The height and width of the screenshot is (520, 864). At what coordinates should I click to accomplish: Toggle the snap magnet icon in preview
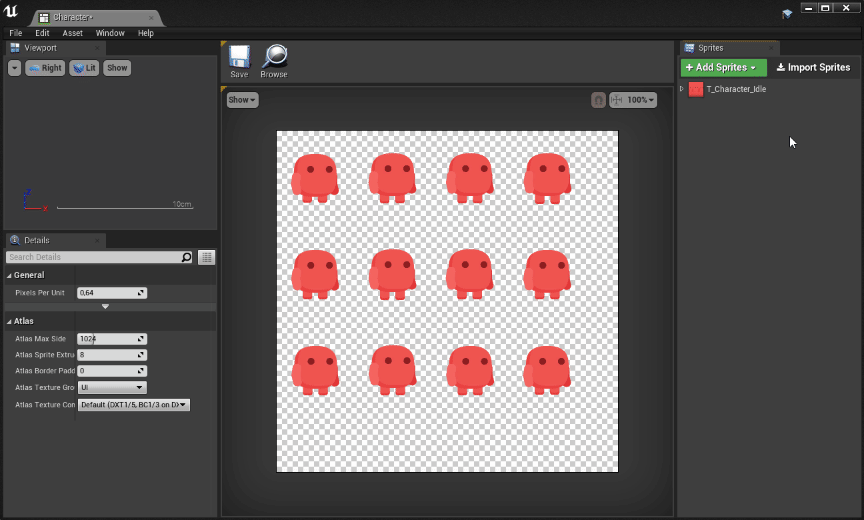pyautogui.click(x=598, y=100)
